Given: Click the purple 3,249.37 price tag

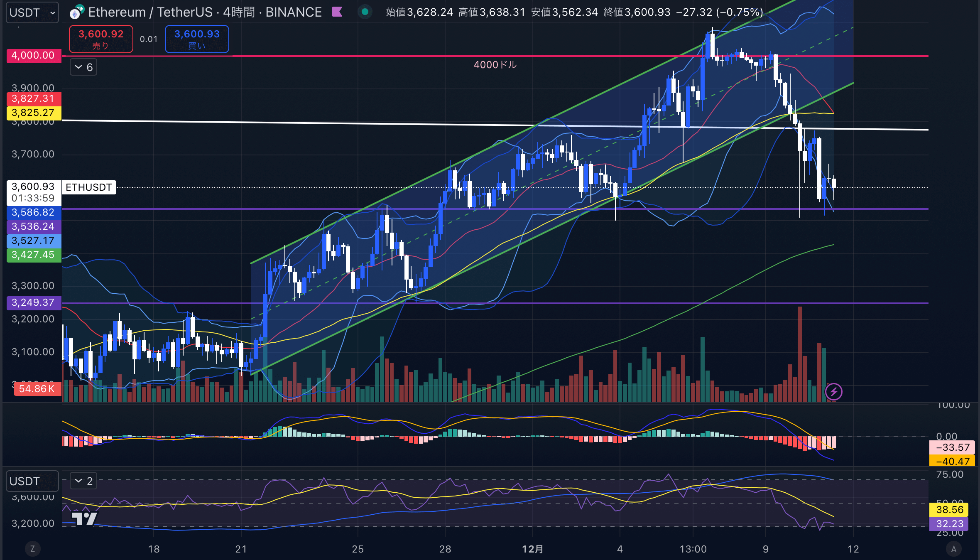Looking at the screenshot, I should click(34, 303).
